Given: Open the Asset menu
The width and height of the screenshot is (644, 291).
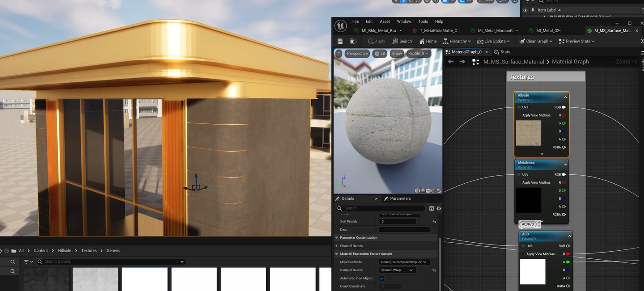Looking at the screenshot, I should [x=385, y=21].
